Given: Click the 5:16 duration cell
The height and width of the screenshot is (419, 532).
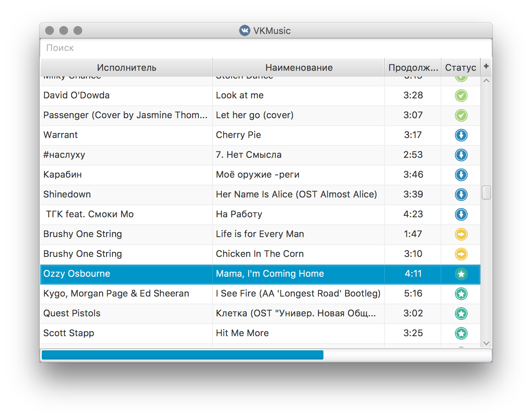Looking at the screenshot, I should [413, 294].
